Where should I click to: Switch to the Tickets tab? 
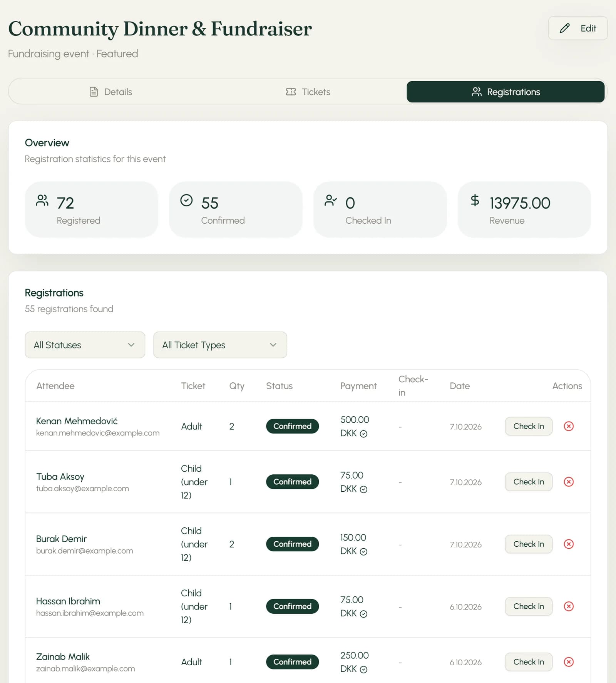click(308, 92)
